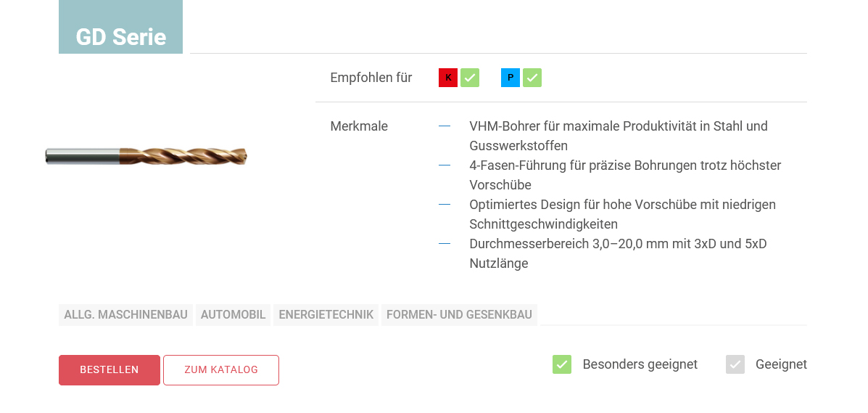This screenshot has width=868, height=413.
Task: Click the 'Empfohlen für' label
Action: pyautogui.click(x=371, y=78)
